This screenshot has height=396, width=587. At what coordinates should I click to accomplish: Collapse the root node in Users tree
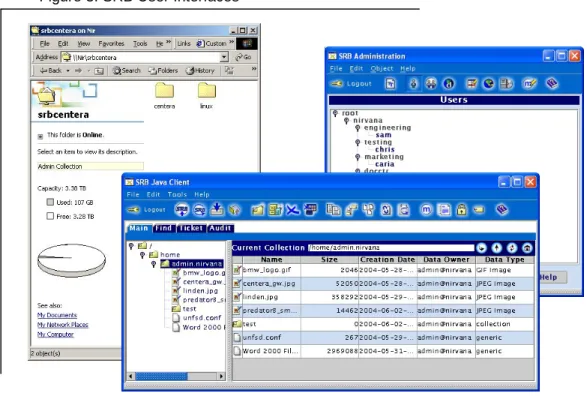335,113
